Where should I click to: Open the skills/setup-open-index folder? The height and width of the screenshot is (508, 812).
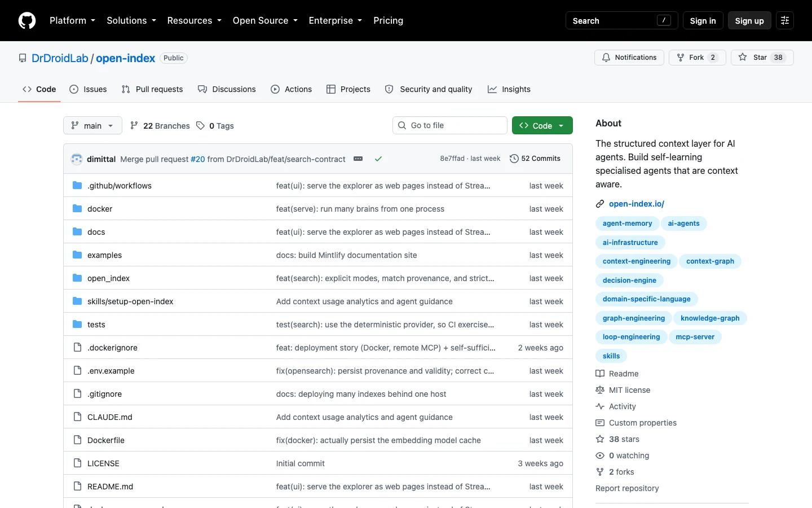pos(130,301)
